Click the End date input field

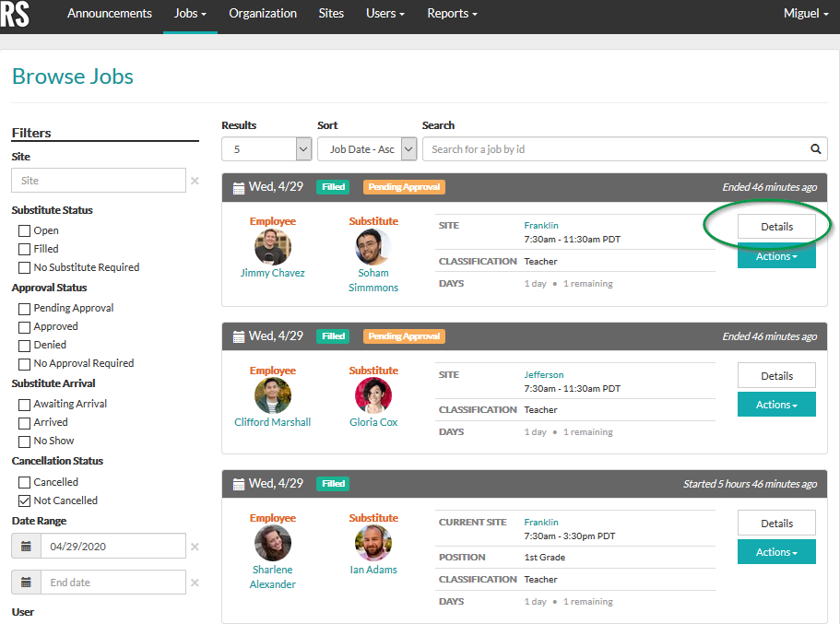tap(113, 583)
